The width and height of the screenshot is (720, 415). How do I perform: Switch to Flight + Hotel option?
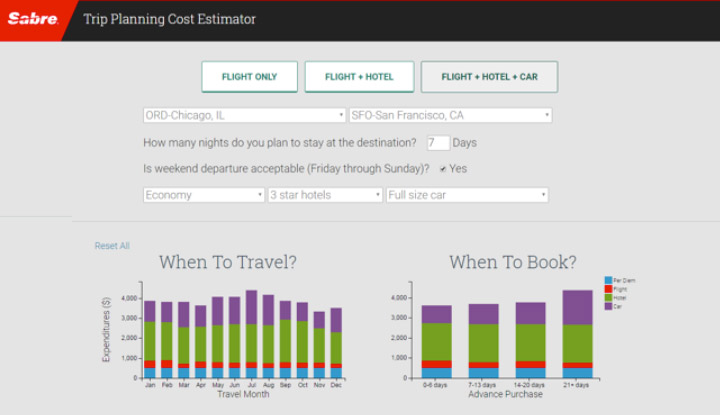click(x=359, y=77)
